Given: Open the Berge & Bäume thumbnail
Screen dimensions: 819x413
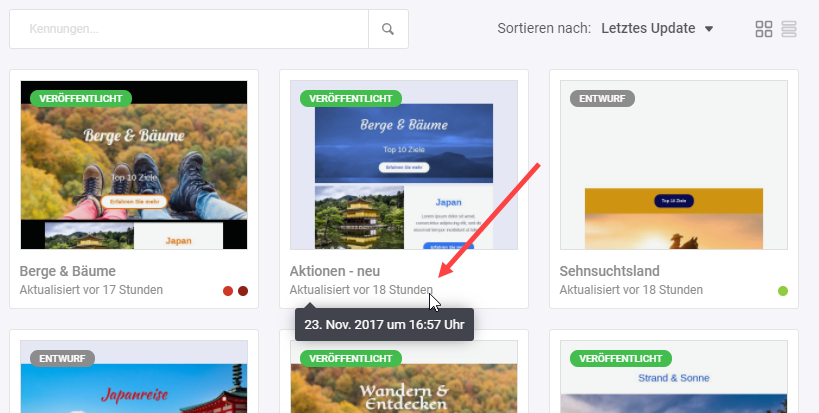Looking at the screenshot, I should pos(134,165).
